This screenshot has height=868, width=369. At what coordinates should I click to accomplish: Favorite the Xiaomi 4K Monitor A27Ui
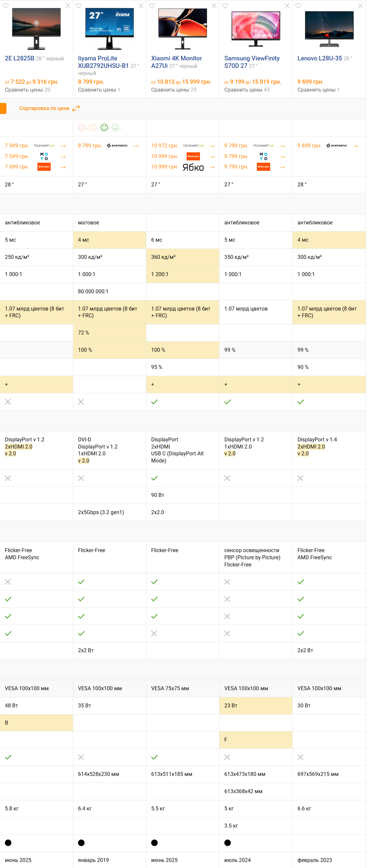click(152, 6)
